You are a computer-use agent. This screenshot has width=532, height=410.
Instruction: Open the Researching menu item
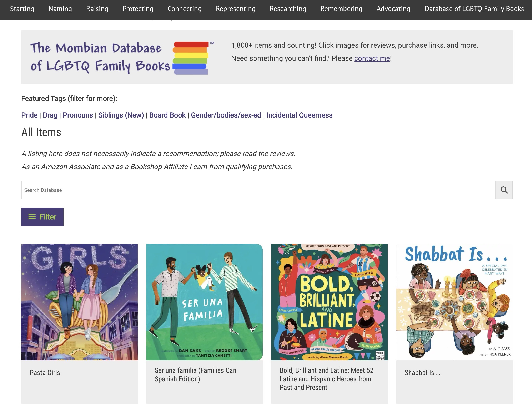click(288, 9)
